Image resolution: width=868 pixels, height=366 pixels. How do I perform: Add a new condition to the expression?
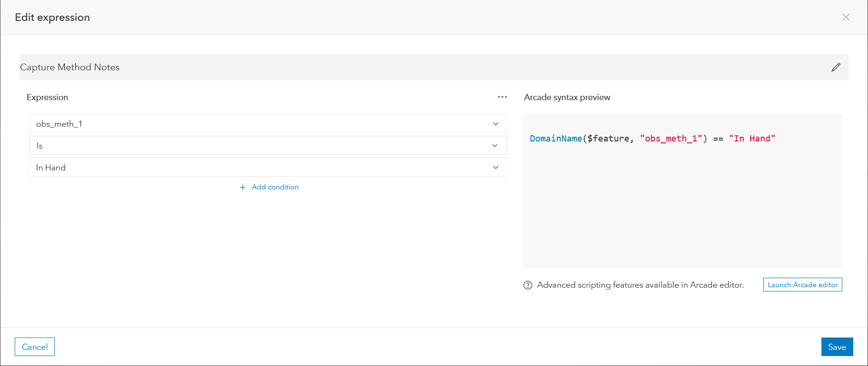pyautogui.click(x=275, y=188)
